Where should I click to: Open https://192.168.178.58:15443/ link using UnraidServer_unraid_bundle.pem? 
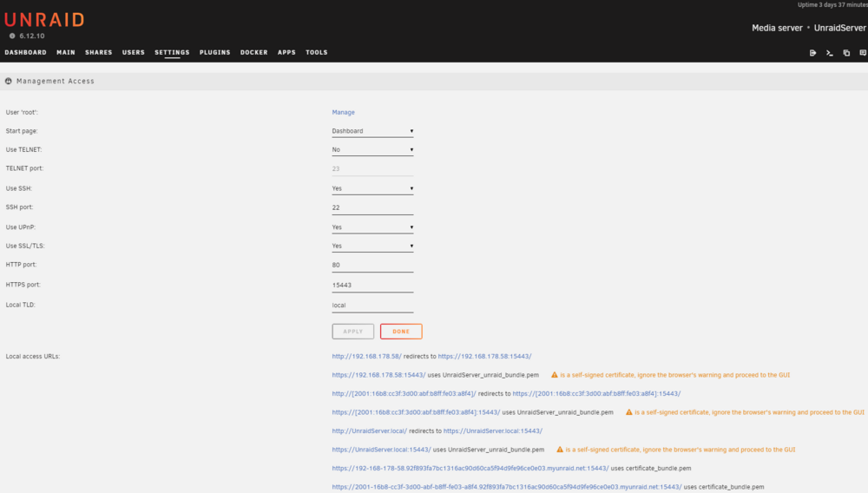[378, 375]
